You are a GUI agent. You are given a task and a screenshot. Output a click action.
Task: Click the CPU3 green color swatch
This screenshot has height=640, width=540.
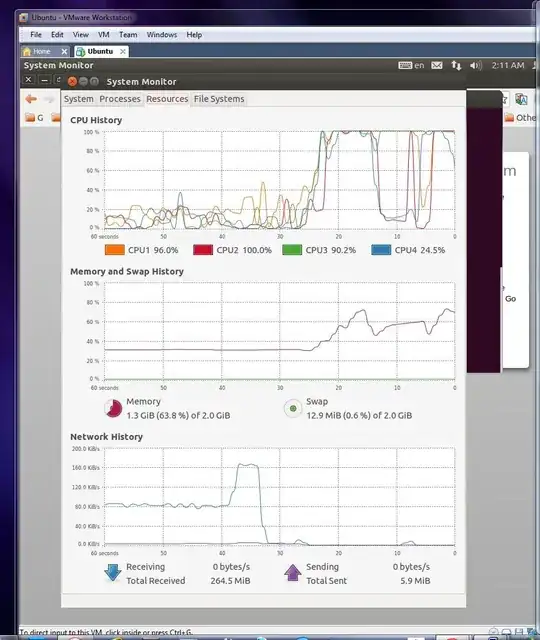(x=292, y=250)
